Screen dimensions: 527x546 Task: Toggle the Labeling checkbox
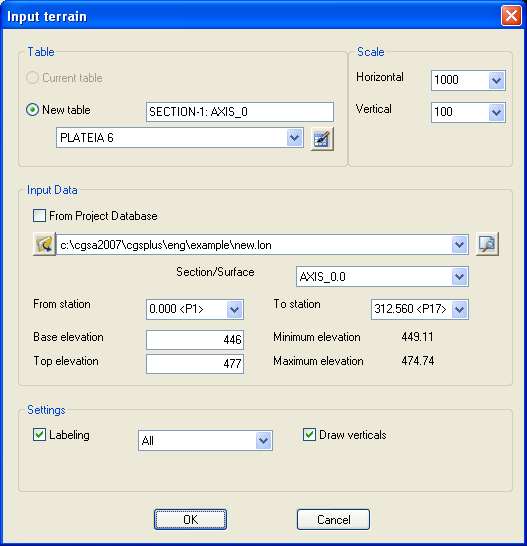[39, 435]
